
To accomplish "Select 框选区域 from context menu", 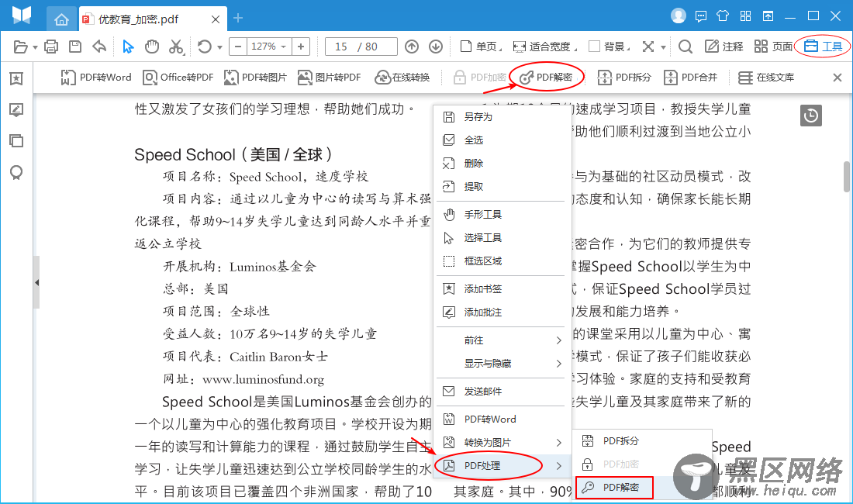I will tap(502, 261).
